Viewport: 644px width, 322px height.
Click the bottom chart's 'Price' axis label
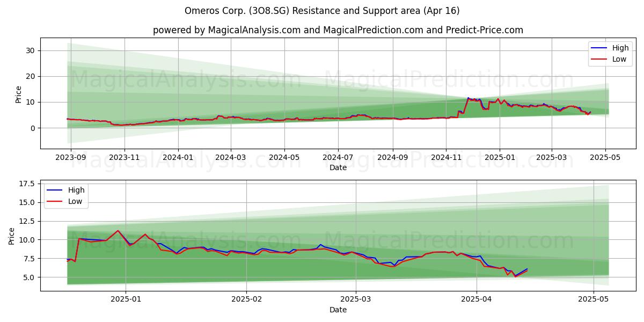[12, 236]
